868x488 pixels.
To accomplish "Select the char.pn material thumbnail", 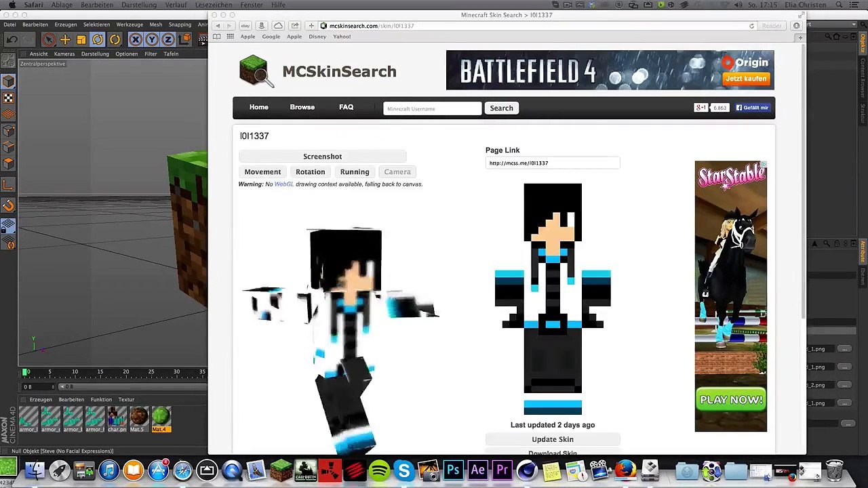I will click(117, 419).
